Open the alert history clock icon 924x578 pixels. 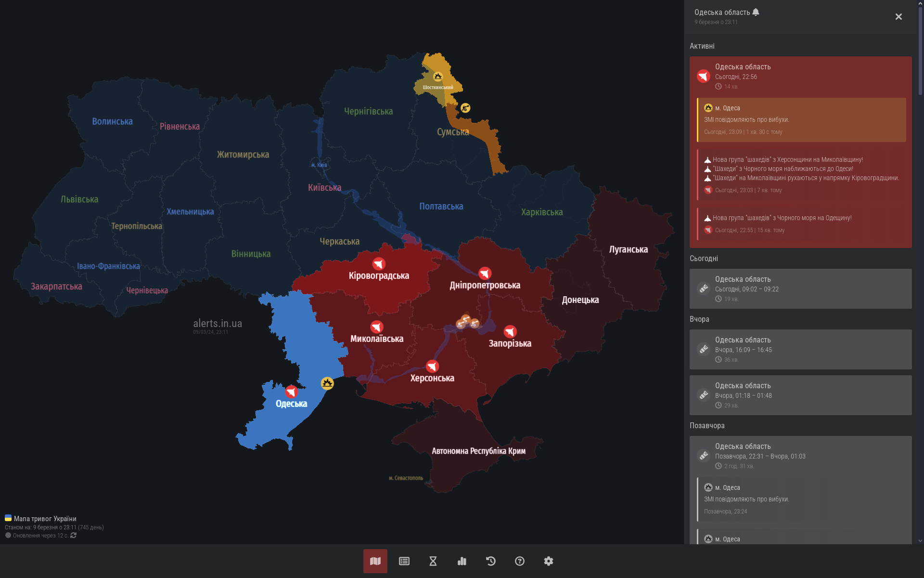[491, 561]
